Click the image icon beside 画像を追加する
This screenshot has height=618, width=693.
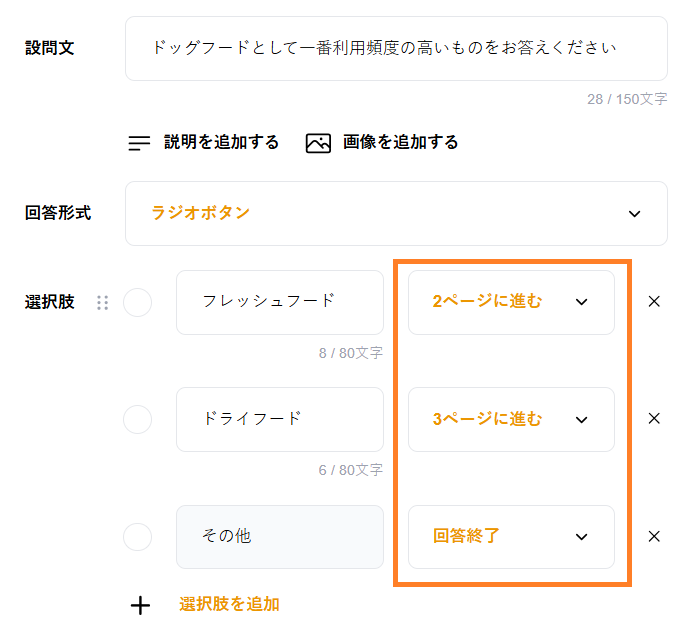pyautogui.click(x=318, y=143)
